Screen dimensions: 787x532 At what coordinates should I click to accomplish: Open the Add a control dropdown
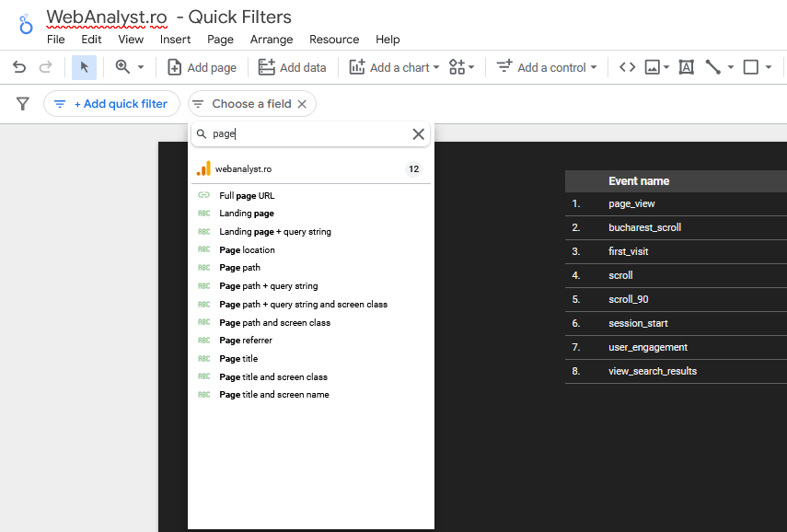[547, 67]
